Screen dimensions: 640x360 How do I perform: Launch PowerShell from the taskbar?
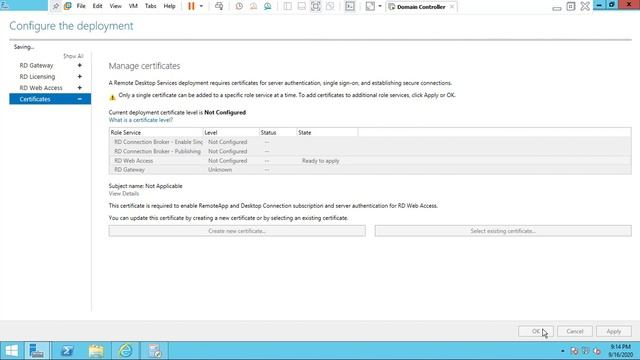[x=67, y=351]
